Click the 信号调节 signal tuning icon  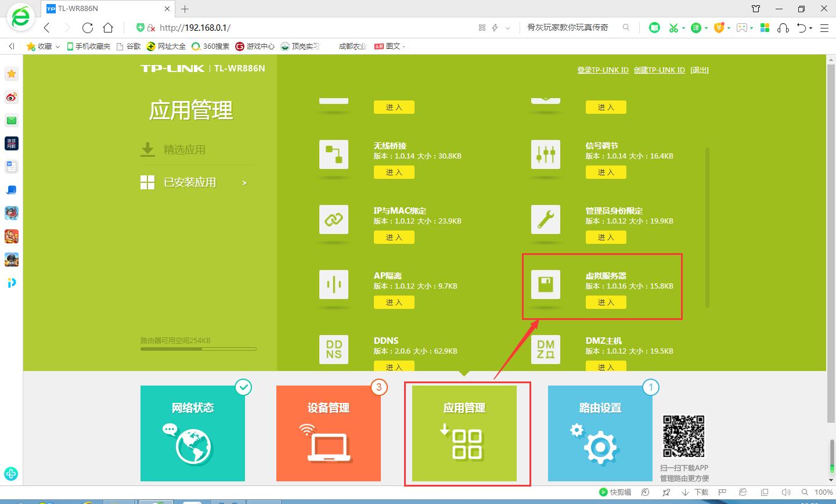(545, 154)
